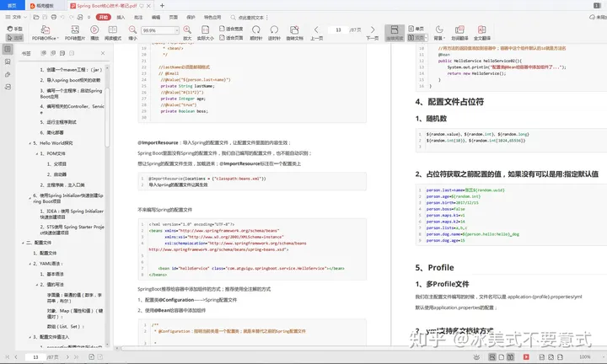607x364 pixels.
Task: Open bookmark 2、导入spring boot相关的依赖
Action: coord(70,80)
